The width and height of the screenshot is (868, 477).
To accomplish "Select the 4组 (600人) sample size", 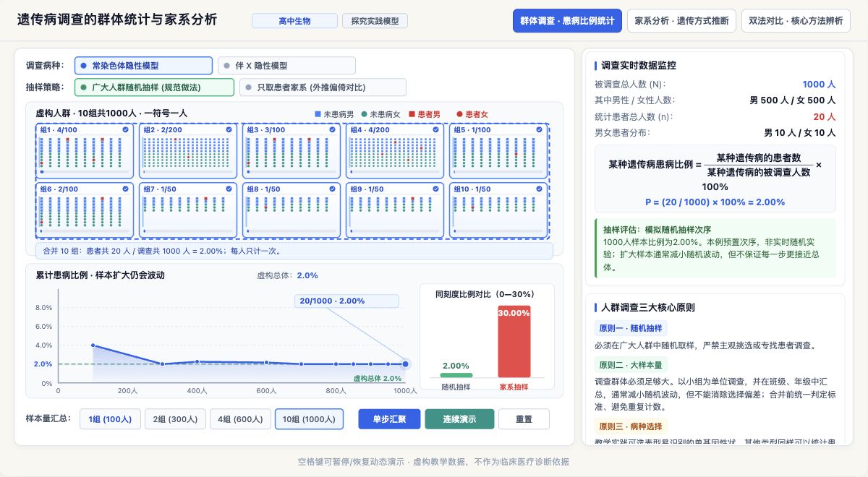I will pos(240,419).
